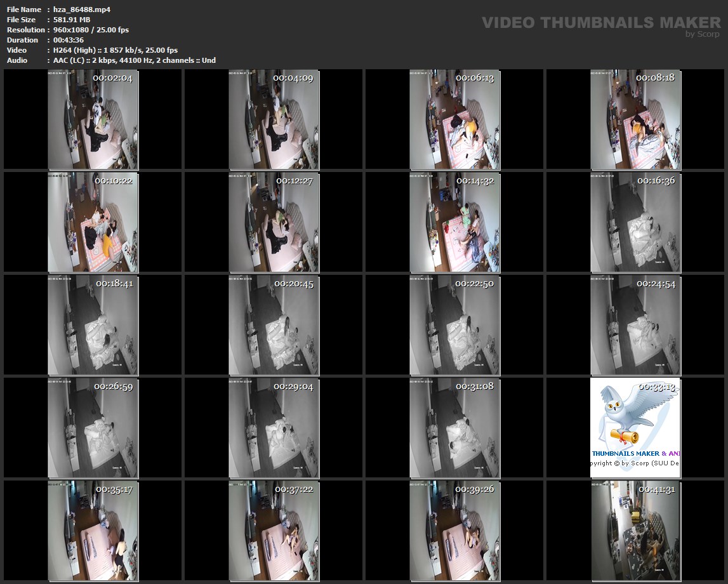The width and height of the screenshot is (728, 584).
Task: Click the frame at 00:16:36
Action: 635,222
